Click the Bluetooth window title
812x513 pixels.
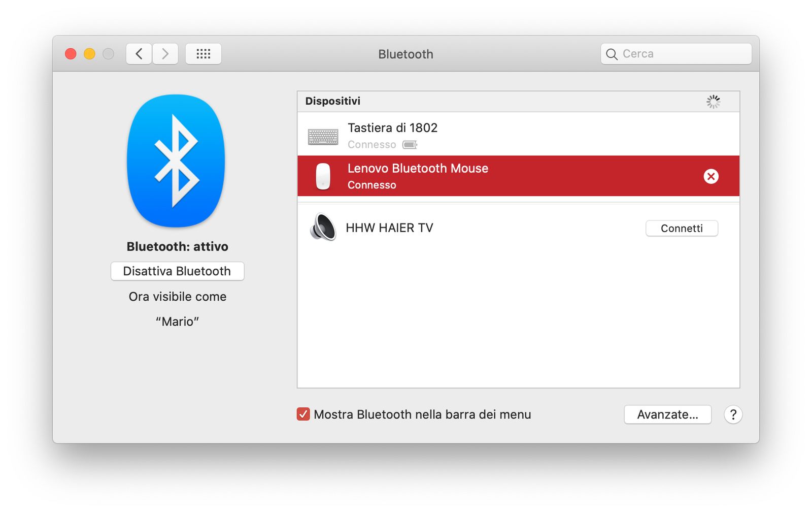[405, 54]
